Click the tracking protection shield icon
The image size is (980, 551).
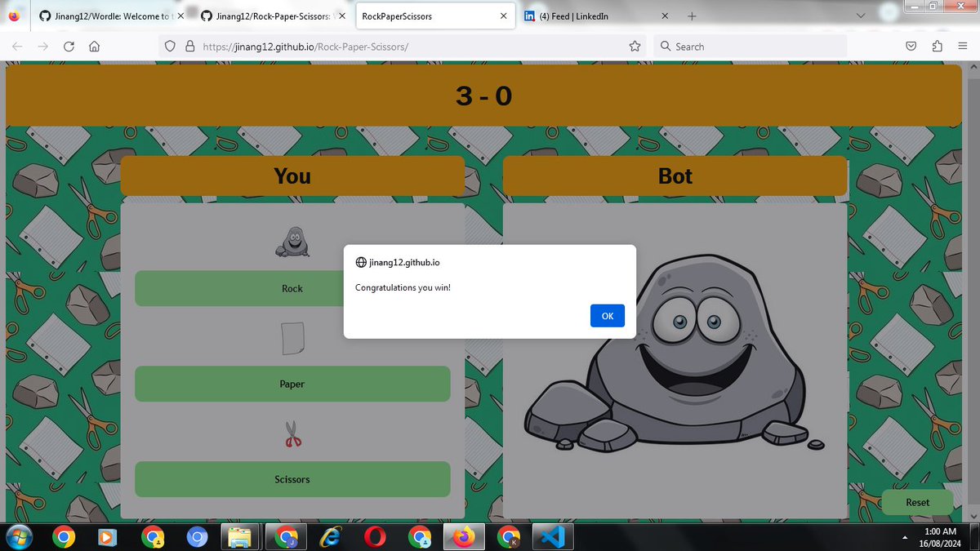click(170, 47)
